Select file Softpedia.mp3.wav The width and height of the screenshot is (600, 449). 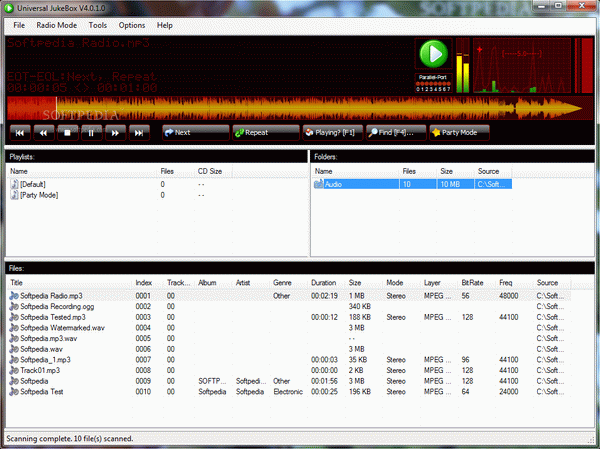[x=48, y=339]
